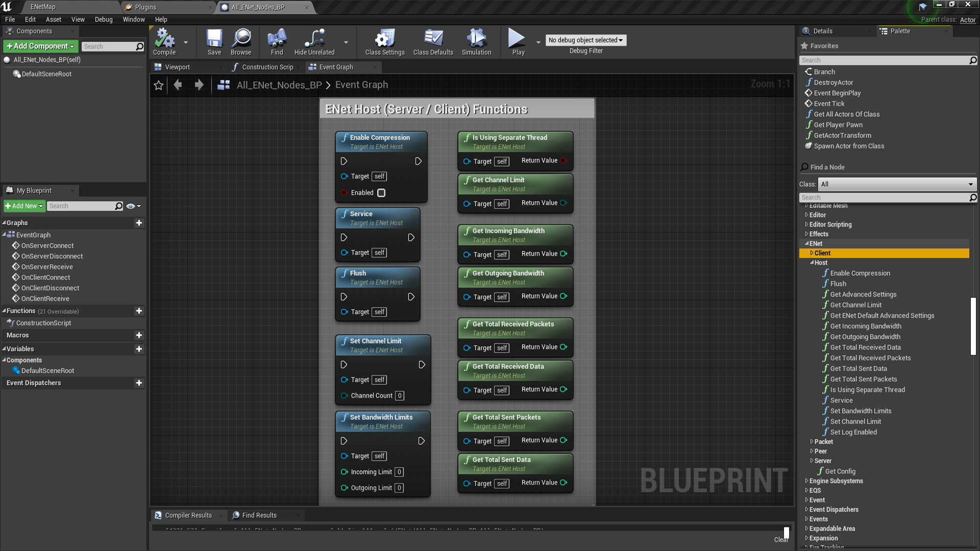980x551 pixels.
Task: Open ConstructionScript function
Action: pyautogui.click(x=43, y=323)
